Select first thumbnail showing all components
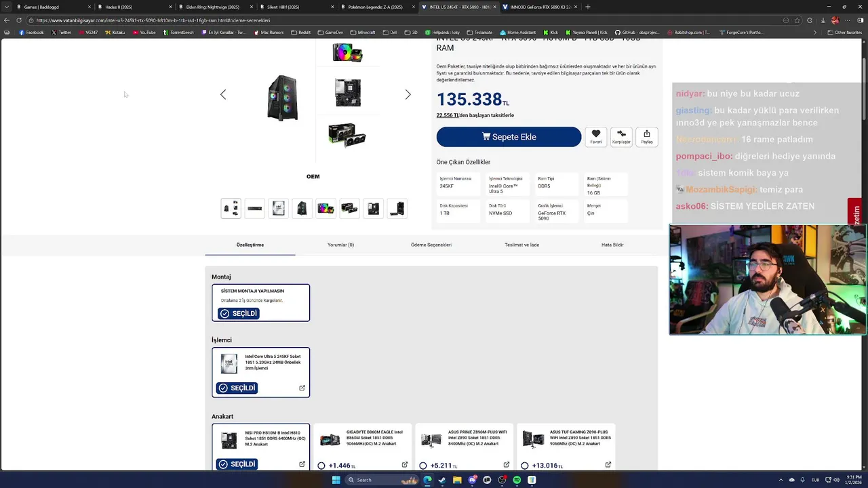 point(231,208)
